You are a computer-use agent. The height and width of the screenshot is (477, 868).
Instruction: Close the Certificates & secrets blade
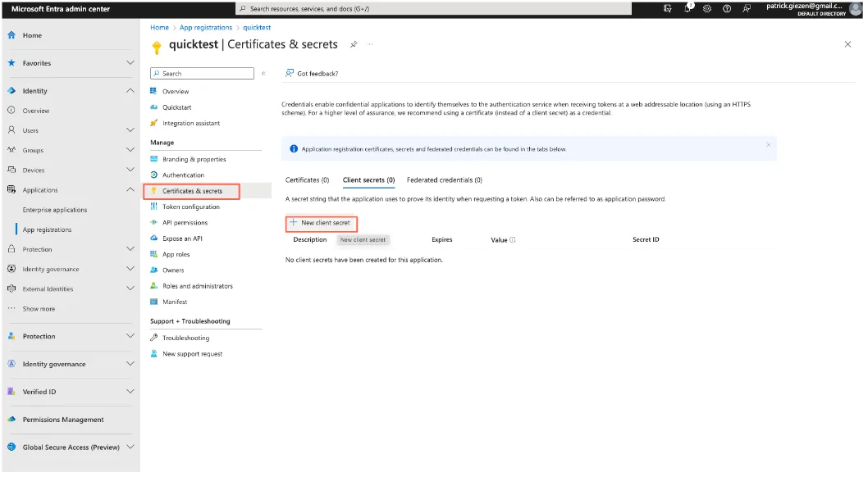pyautogui.click(x=847, y=44)
